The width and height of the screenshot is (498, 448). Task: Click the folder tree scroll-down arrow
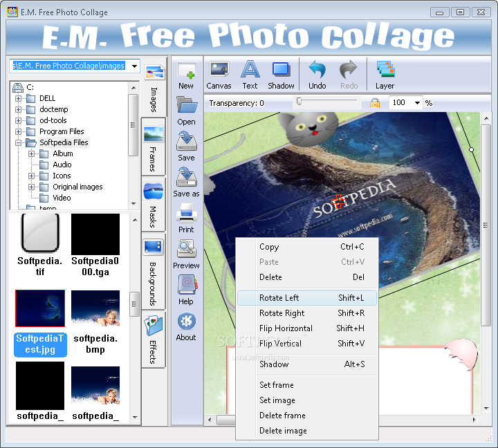click(x=133, y=204)
